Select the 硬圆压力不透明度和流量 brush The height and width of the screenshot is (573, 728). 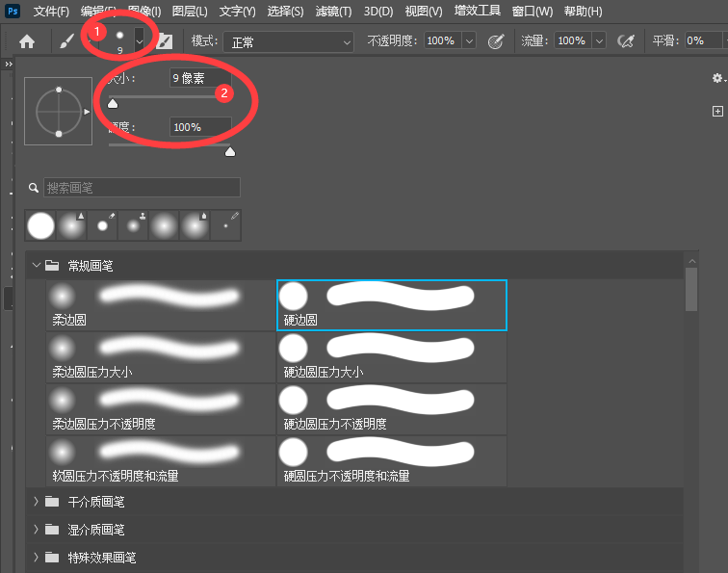392,461
